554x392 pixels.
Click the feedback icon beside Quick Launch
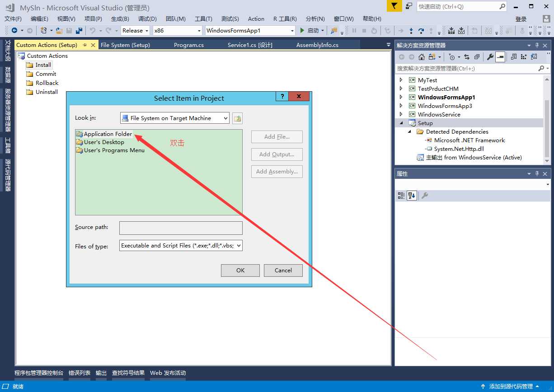coord(408,6)
